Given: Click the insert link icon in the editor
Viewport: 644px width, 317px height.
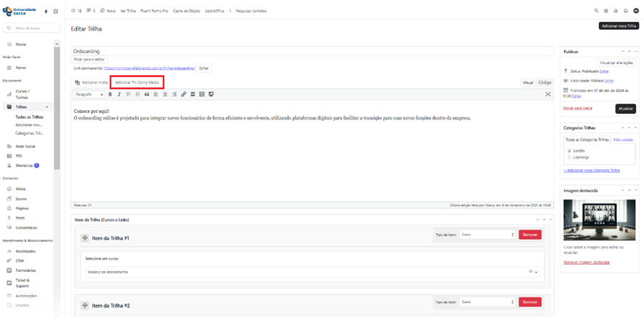Looking at the screenshot, I should [183, 95].
